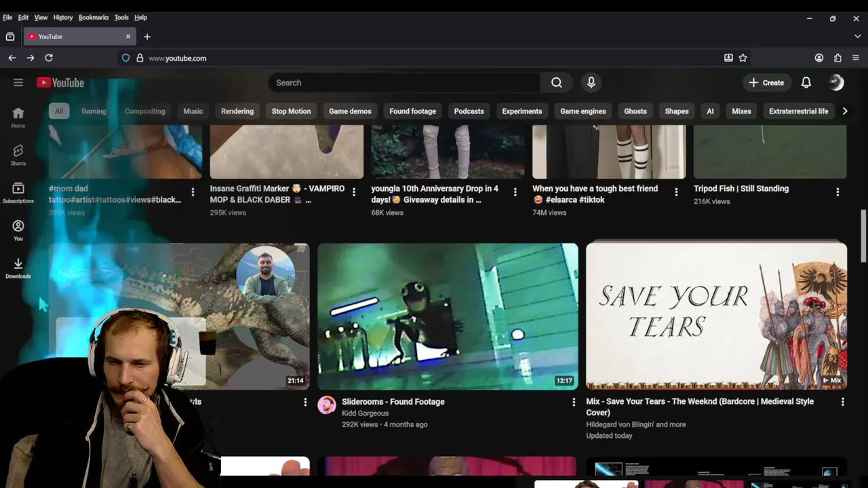Open options for Save Your Tears mix
Image resolution: width=868 pixels, height=488 pixels.
click(x=842, y=402)
